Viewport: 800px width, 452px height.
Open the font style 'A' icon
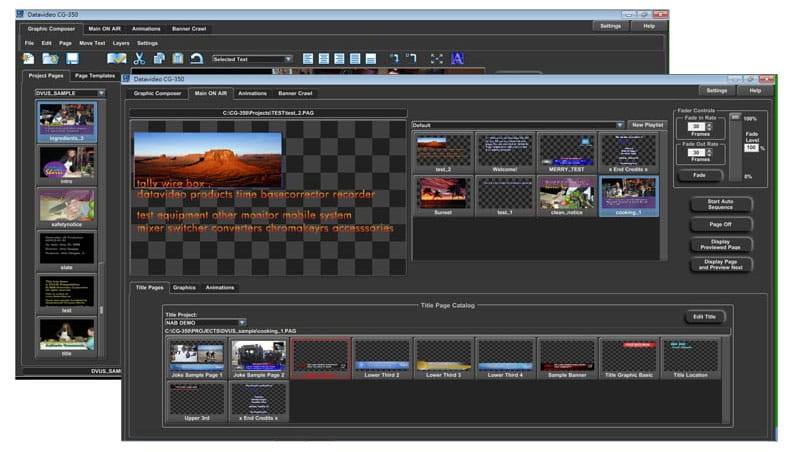pos(457,60)
